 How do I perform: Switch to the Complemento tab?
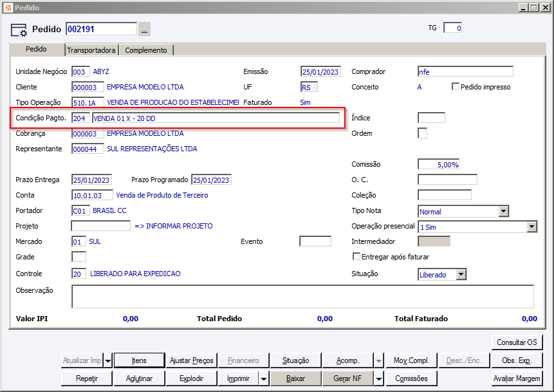click(146, 50)
